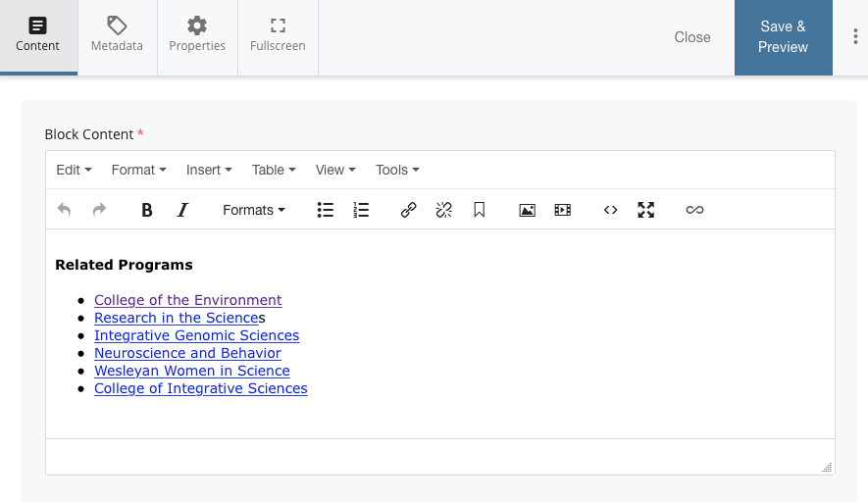Viewport: 868px width, 502px height.
Task: Toggle bold formatting
Action: coord(147,210)
